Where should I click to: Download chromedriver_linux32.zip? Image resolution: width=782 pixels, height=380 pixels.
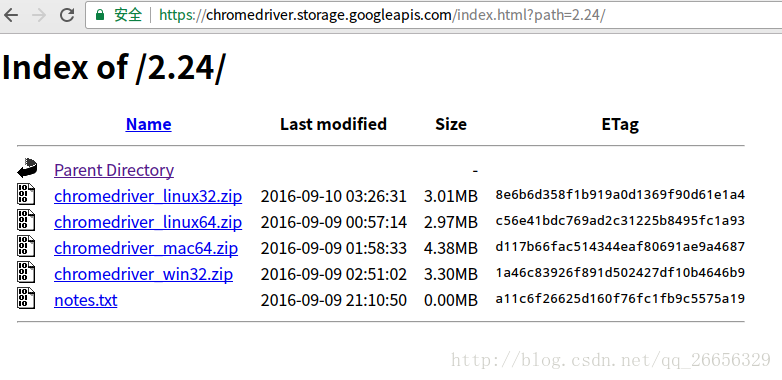[148, 196]
